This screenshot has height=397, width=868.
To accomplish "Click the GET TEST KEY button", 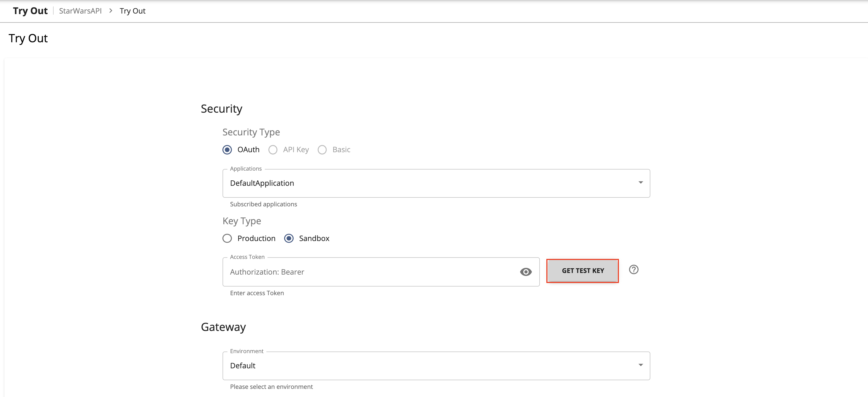I will [583, 271].
